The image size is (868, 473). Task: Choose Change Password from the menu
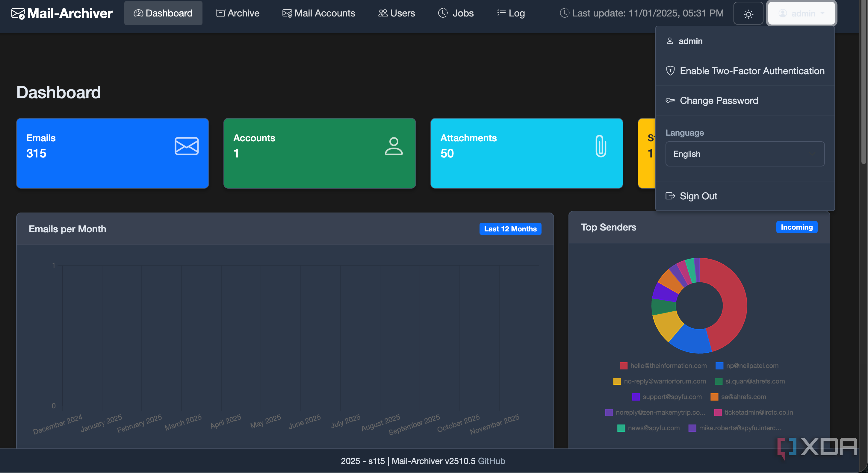pyautogui.click(x=745, y=100)
